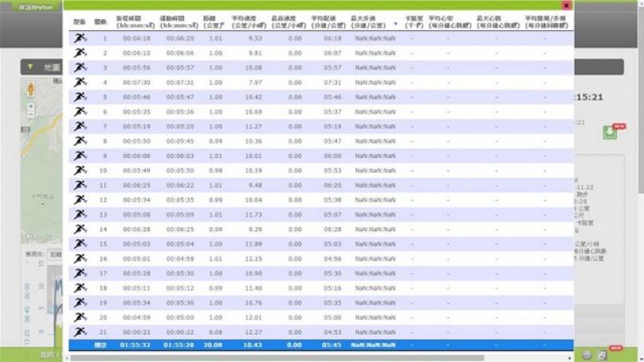Close the lap details popup
This screenshot has height=362, width=644.
click(567, 6)
